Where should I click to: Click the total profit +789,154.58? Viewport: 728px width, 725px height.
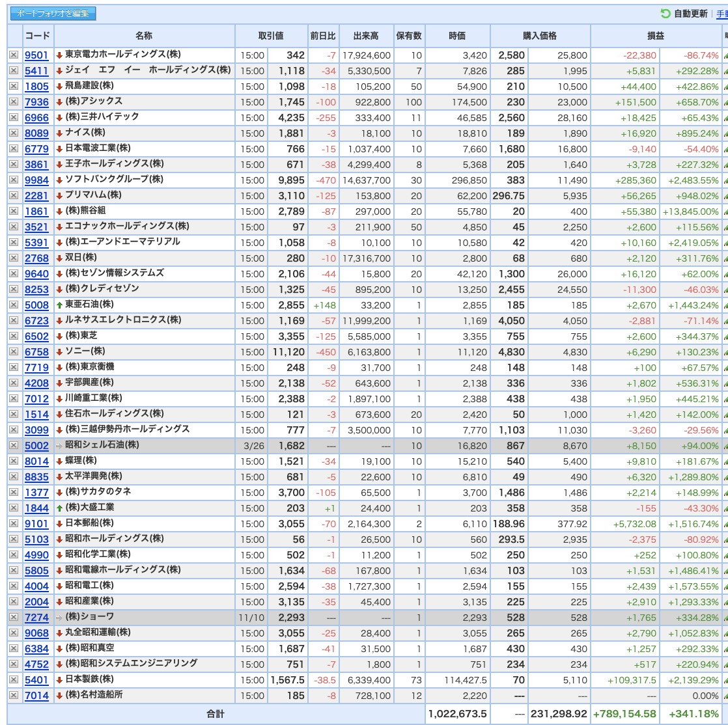[625, 714]
